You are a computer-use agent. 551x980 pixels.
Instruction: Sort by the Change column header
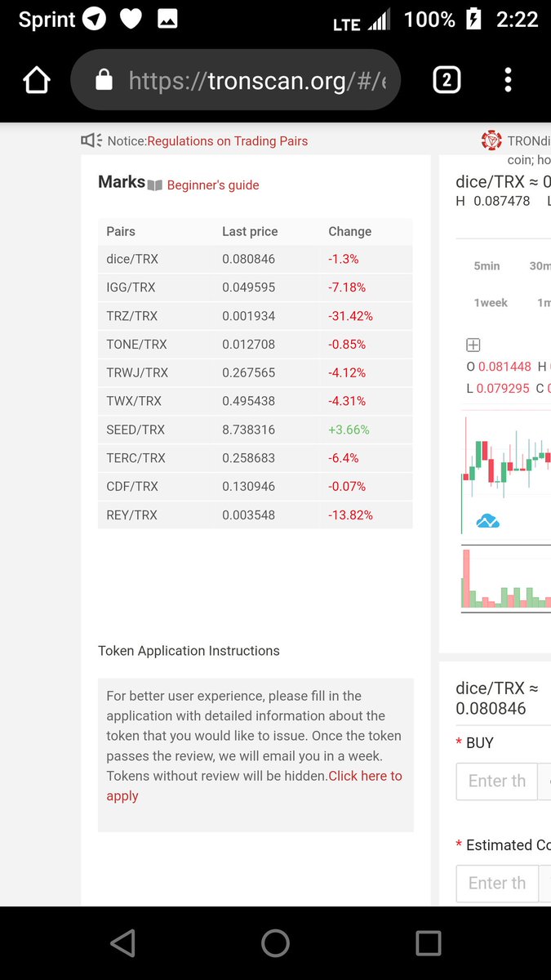pos(349,231)
